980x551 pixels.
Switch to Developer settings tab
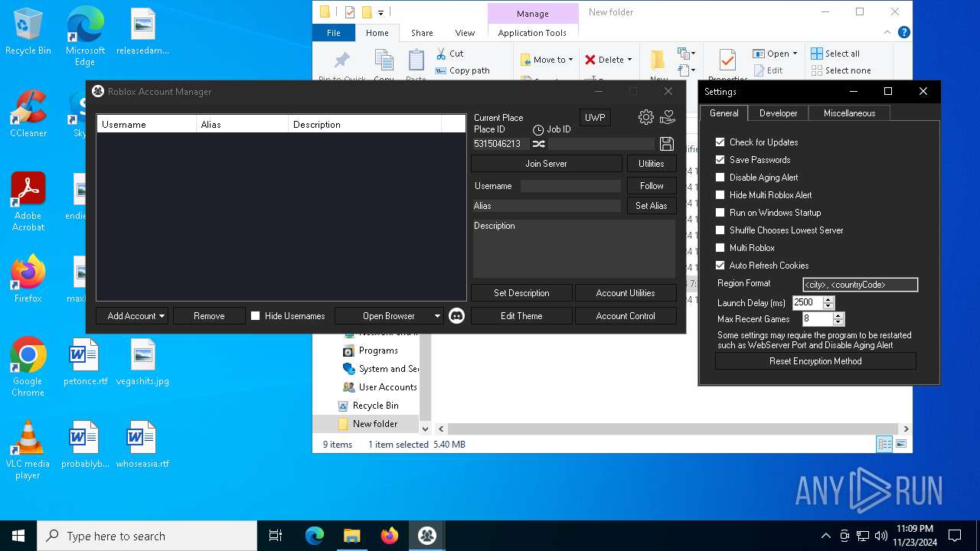(778, 113)
